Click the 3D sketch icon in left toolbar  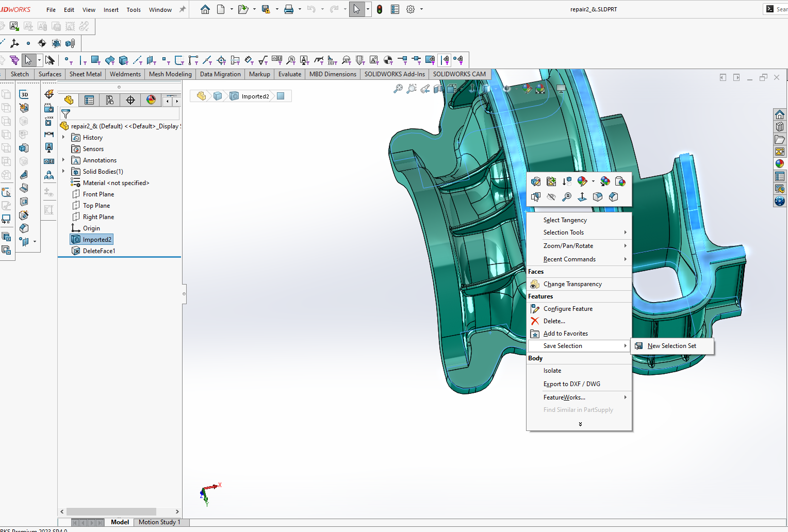coord(24,94)
